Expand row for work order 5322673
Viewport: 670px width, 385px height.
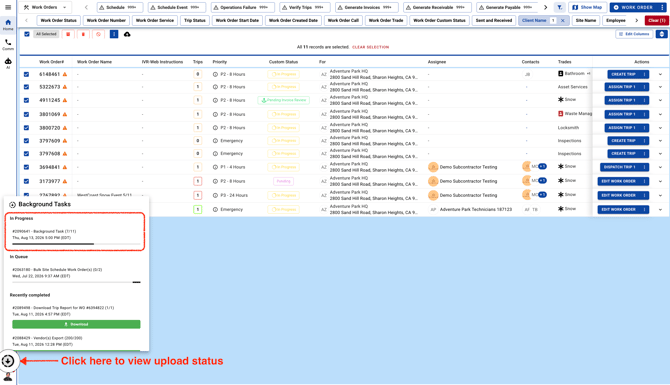(x=660, y=87)
